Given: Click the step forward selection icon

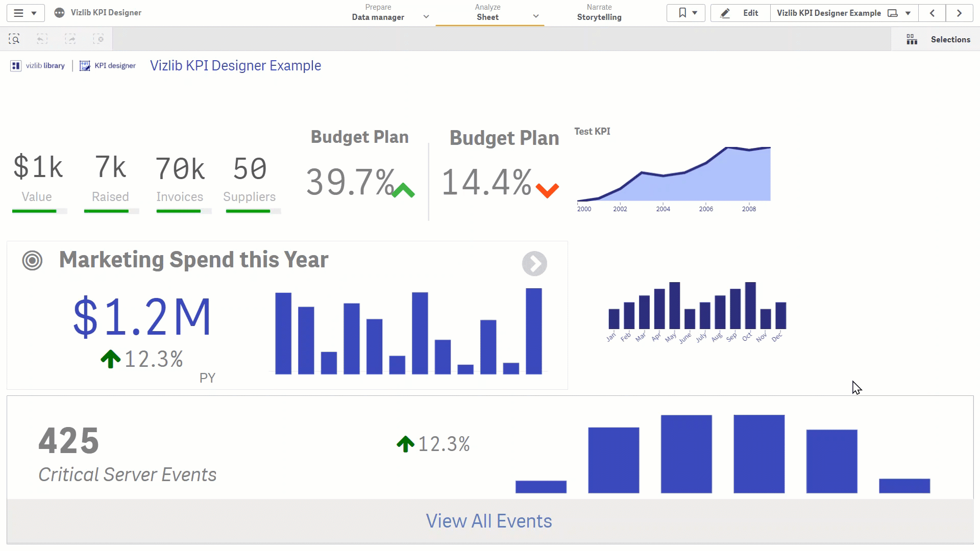Looking at the screenshot, I should [70, 39].
